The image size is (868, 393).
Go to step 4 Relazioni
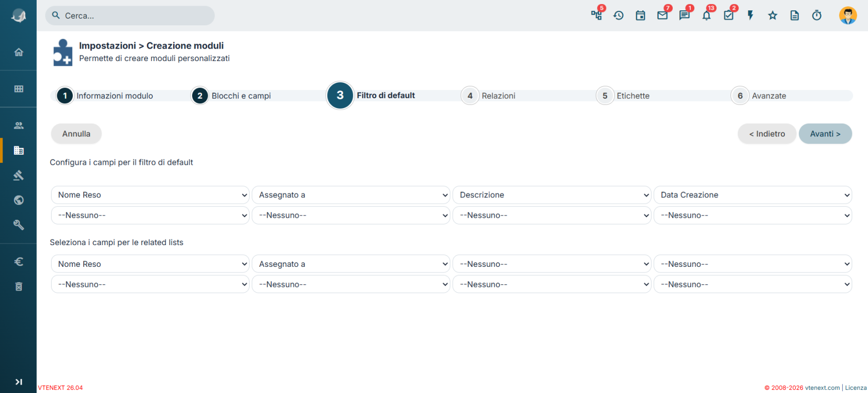click(489, 96)
